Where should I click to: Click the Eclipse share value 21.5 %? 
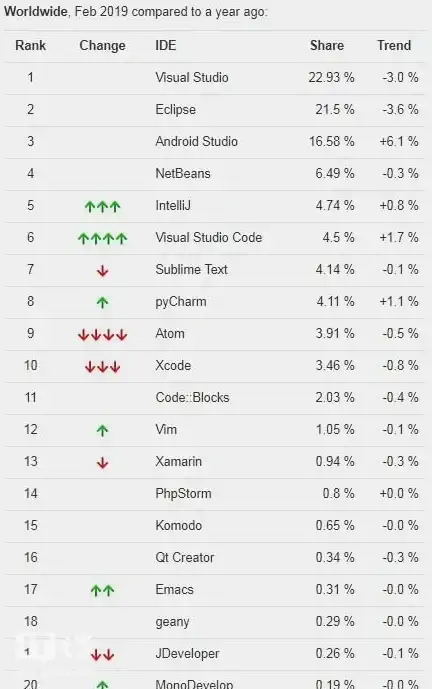[x=334, y=109]
